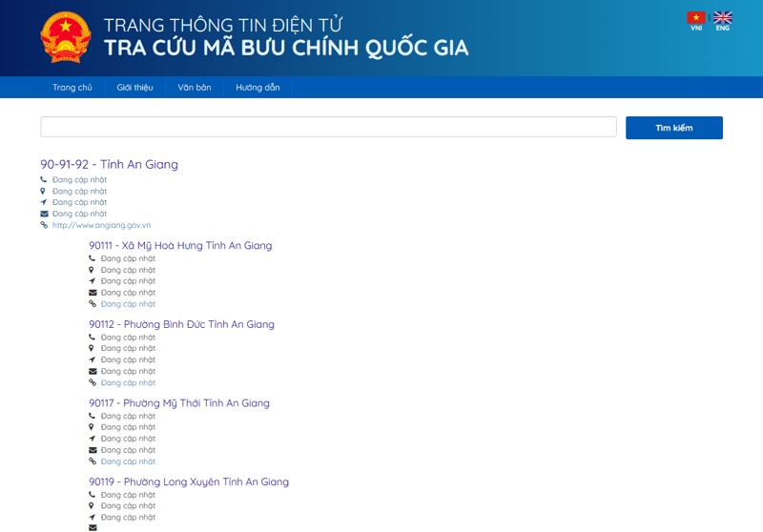Image resolution: width=763 pixels, height=532 pixels.
Task: Open the Giới thiệu menu item
Action: click(x=134, y=88)
